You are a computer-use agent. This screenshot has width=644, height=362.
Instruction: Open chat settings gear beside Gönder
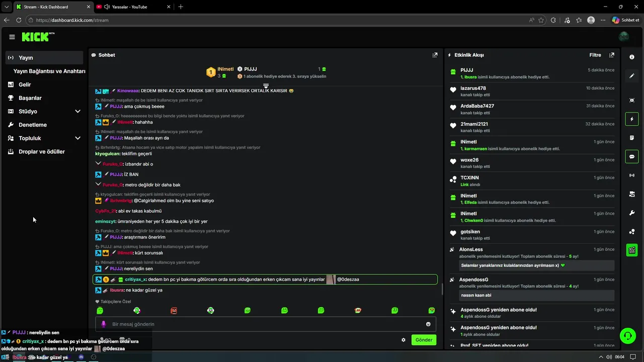click(404, 340)
